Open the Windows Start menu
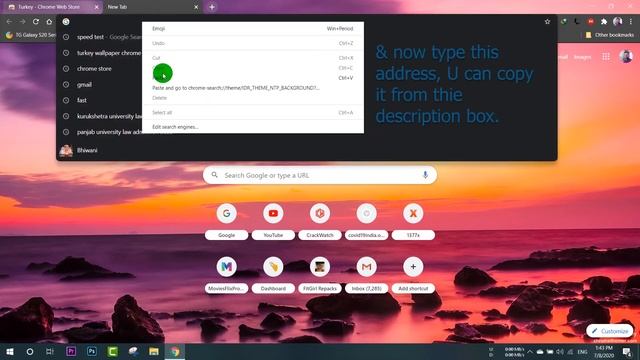Viewport: 640px width, 360px height. (10, 351)
